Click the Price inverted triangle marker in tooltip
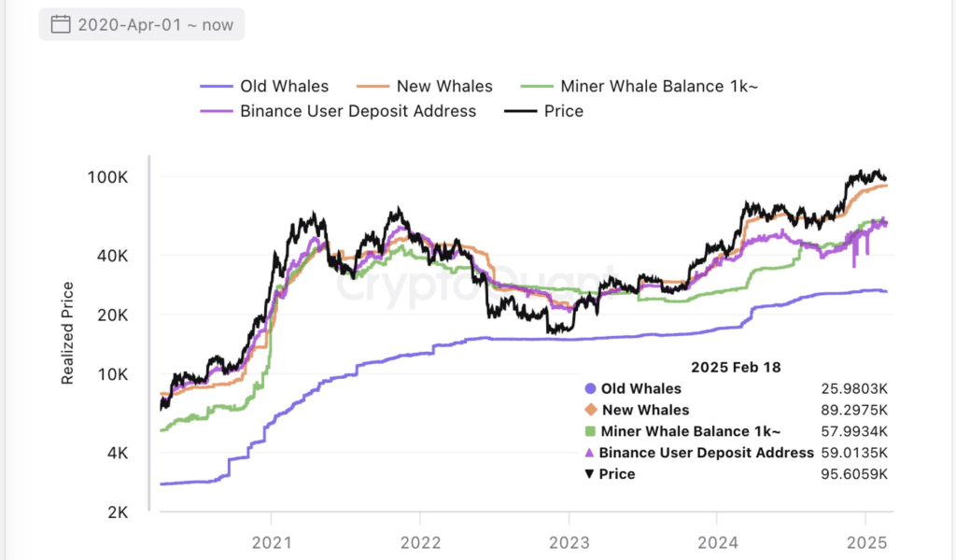 (589, 474)
